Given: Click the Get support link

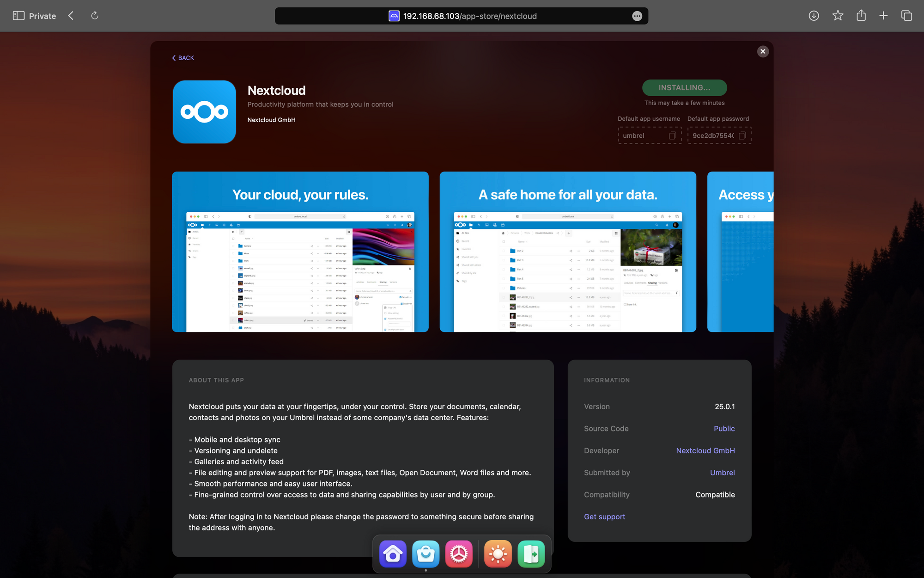Looking at the screenshot, I should click(604, 517).
